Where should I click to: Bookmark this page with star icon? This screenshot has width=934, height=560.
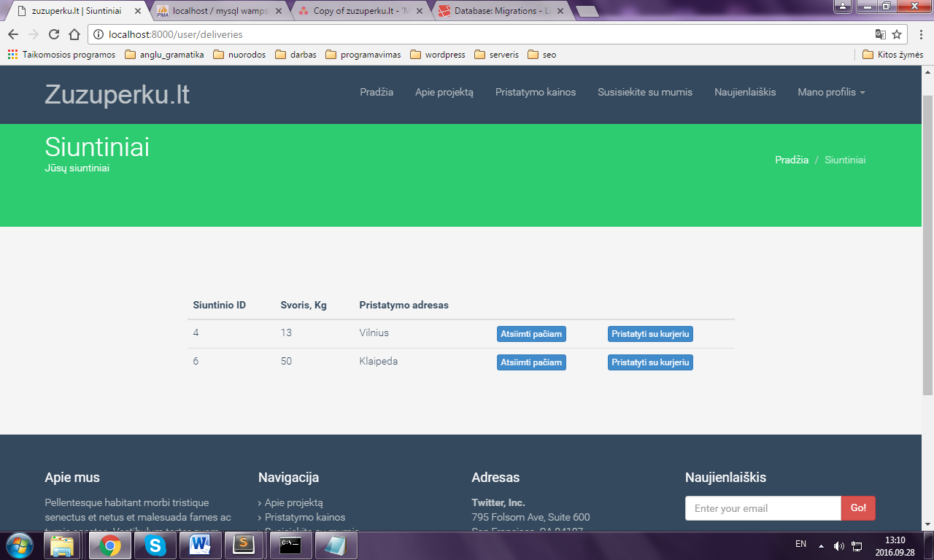(x=897, y=34)
